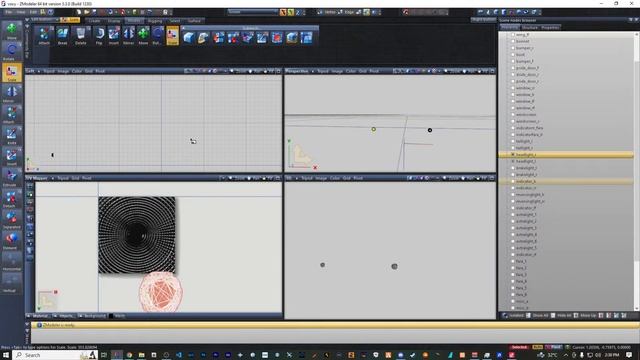Select the Move tool in left sidebar
640x360 pixels.
[11, 31]
